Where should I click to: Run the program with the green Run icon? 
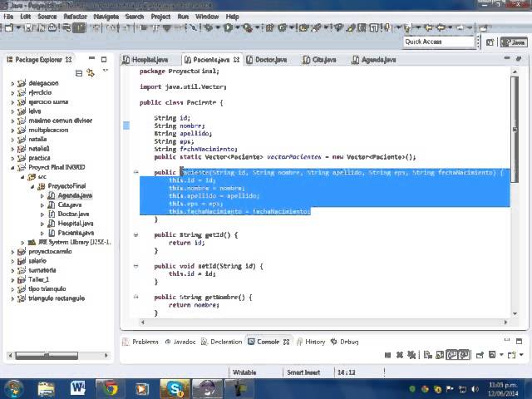(x=228, y=27)
